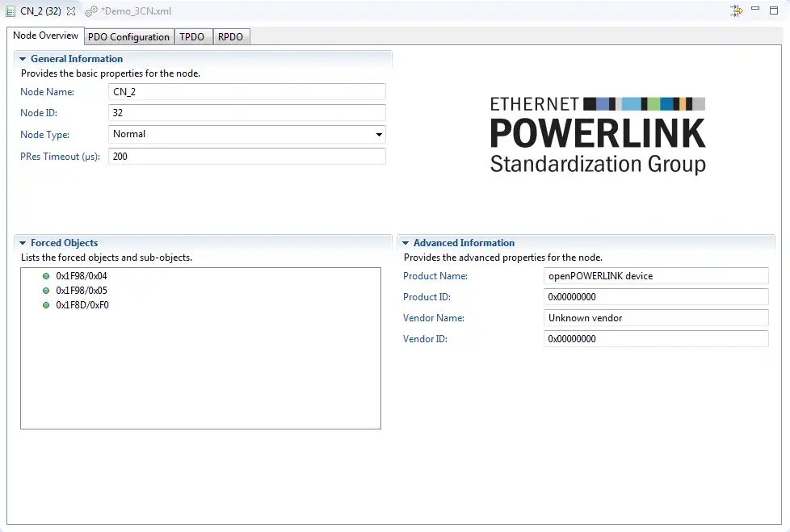Viewport: 790px width, 532px height.
Task: Switch to the RPDO tab
Action: [231, 37]
